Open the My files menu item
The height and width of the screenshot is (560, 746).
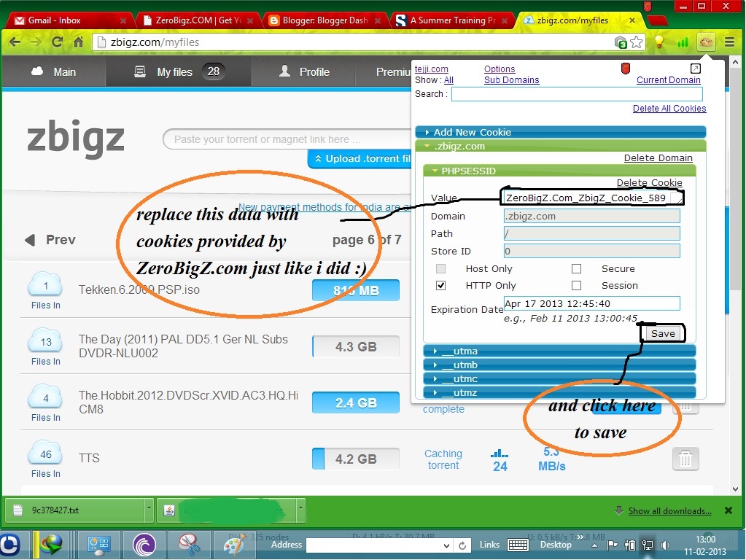[179, 72]
